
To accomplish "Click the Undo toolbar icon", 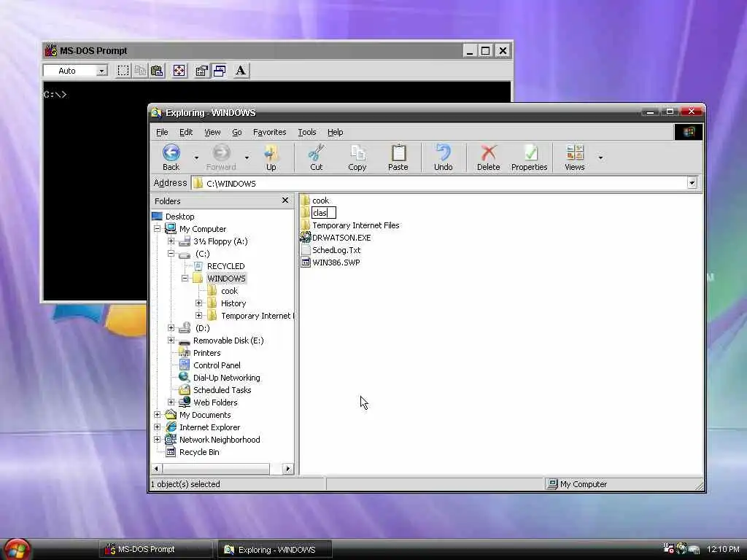I will click(x=443, y=153).
